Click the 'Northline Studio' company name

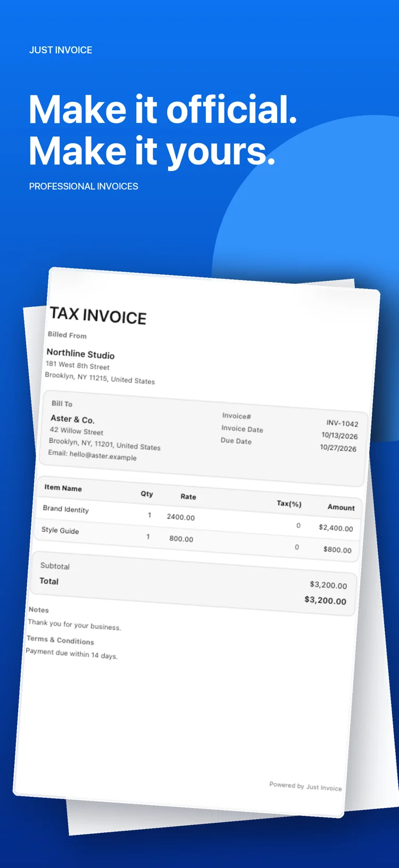(x=80, y=354)
